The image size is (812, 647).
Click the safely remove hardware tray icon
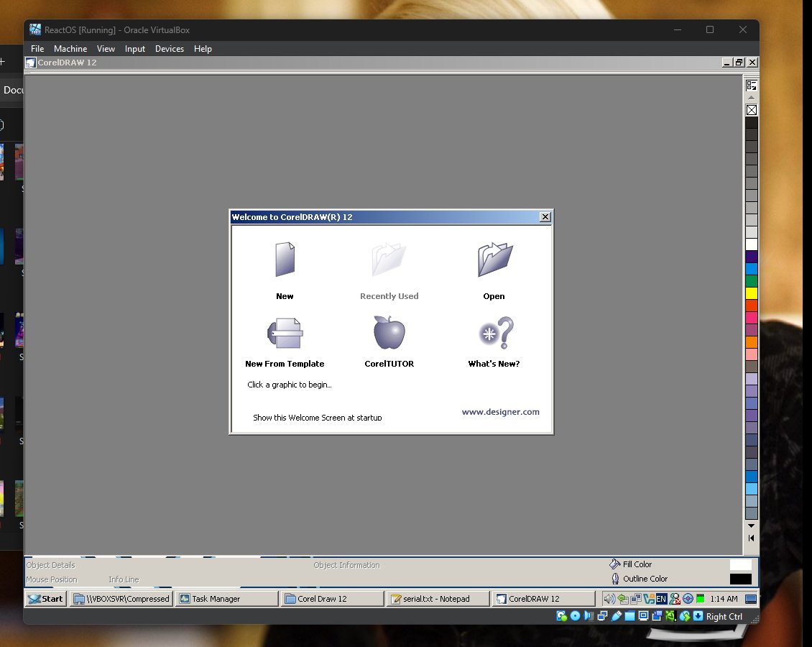623,599
